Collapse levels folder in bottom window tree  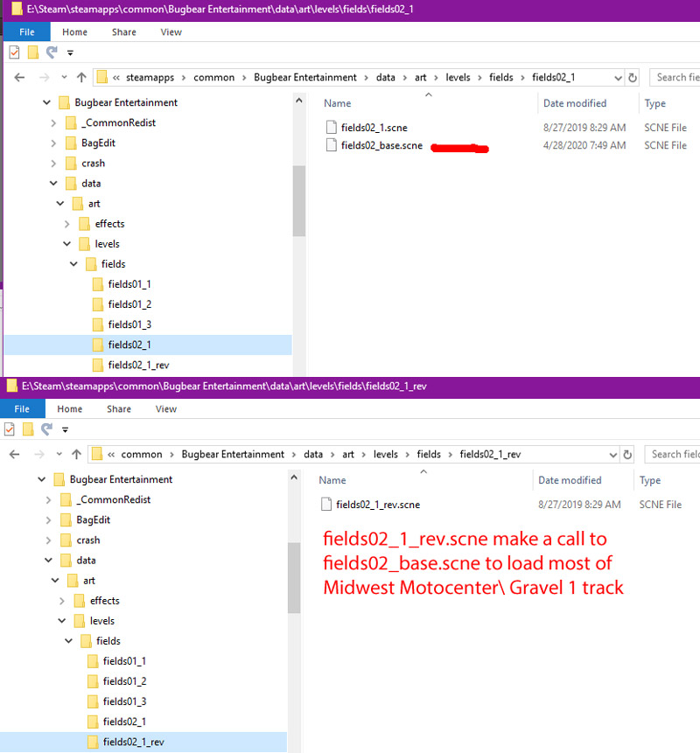[x=62, y=621]
